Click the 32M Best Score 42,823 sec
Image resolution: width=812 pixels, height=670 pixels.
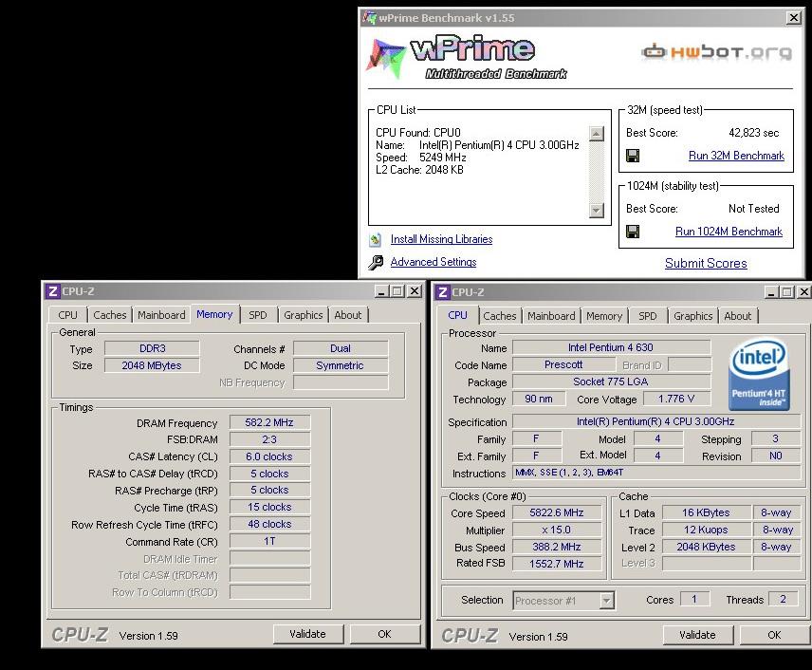coord(753,133)
